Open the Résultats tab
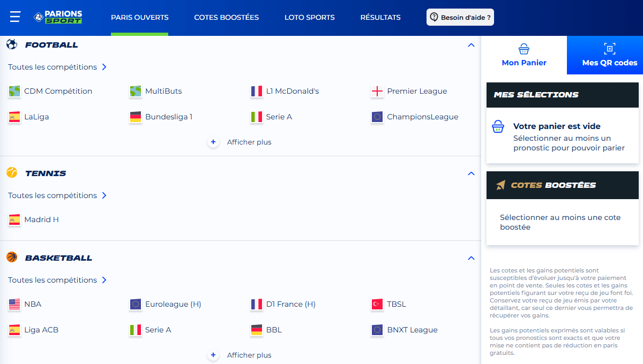The width and height of the screenshot is (643, 364). 380,17
